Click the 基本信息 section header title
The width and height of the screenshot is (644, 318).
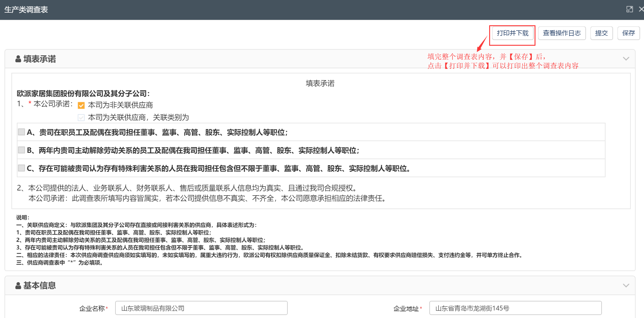[x=40, y=286]
